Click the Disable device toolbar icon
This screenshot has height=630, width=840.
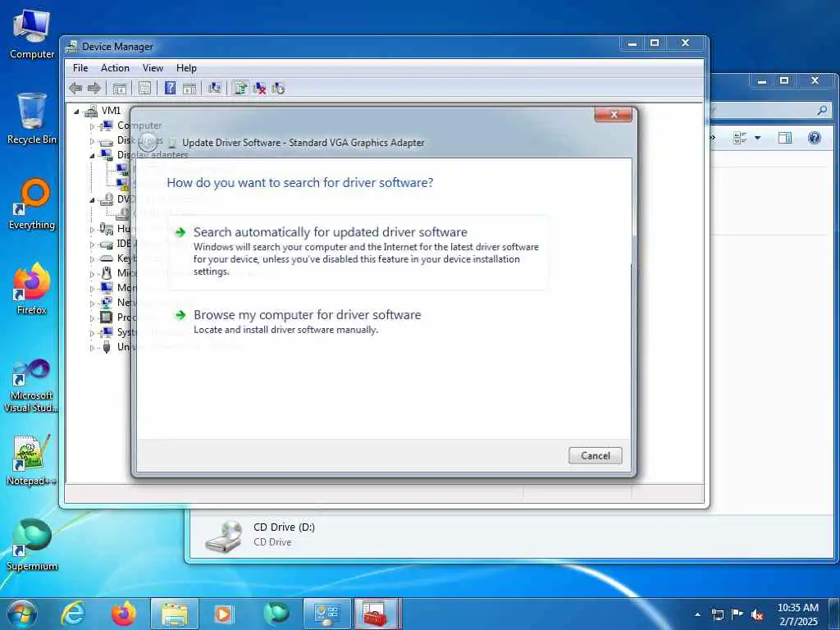pyautogui.click(x=277, y=88)
